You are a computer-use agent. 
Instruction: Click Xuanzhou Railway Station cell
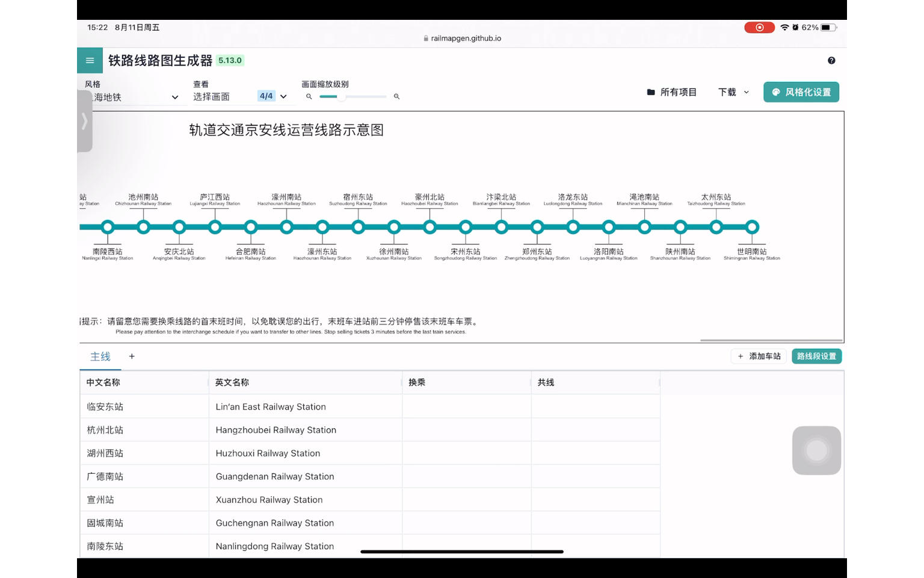(x=306, y=500)
